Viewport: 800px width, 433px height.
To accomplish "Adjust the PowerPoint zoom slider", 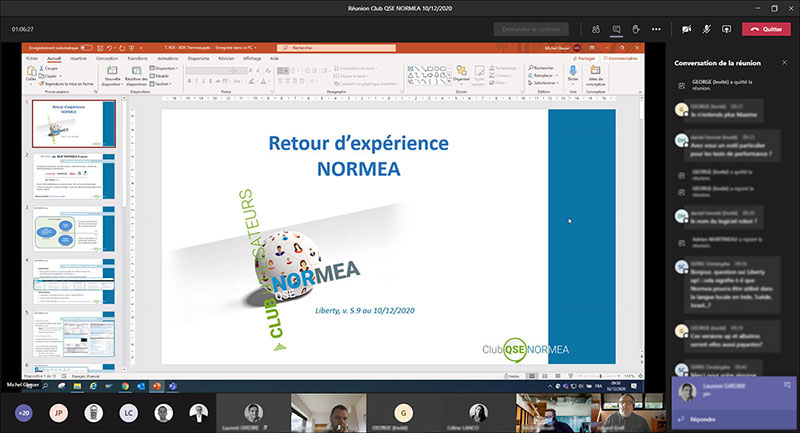I will tap(600, 376).
